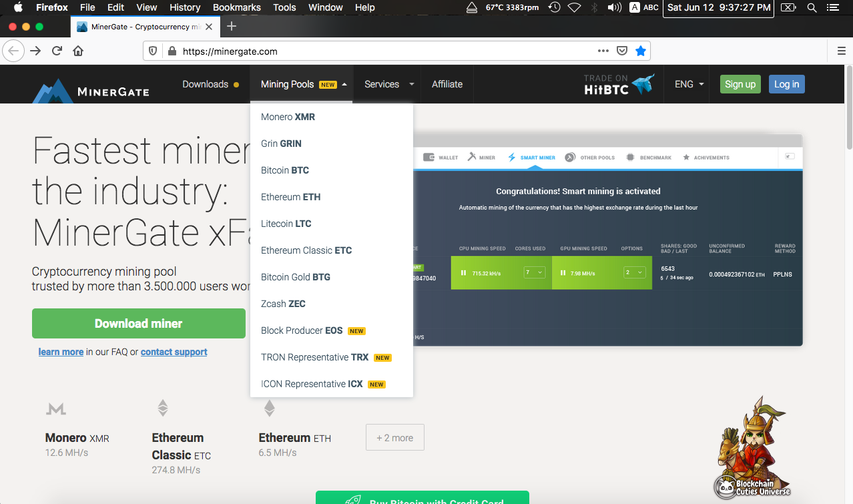Click the Ethereum Classic ETC 274.8 MH/s card
Viewport: 853px width, 504px height.
click(x=182, y=437)
